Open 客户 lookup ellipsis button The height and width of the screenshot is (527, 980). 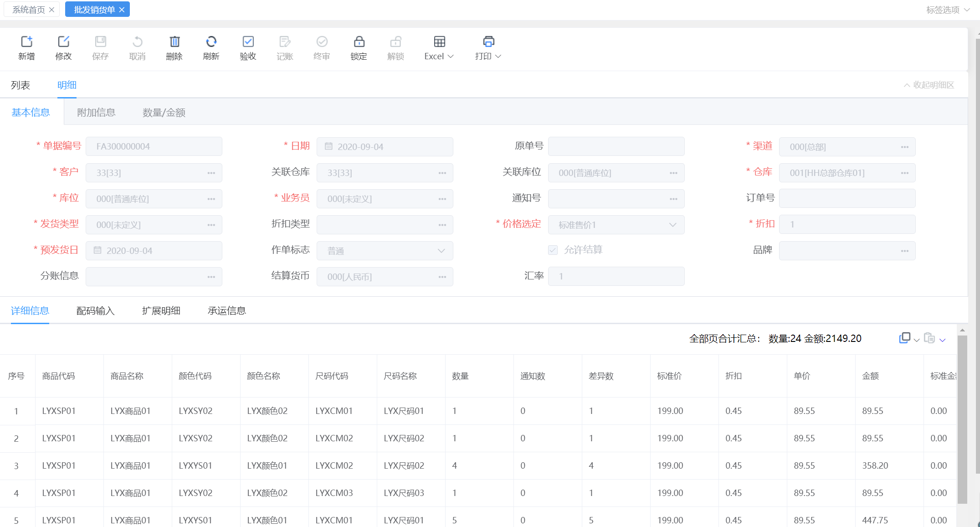pos(211,173)
